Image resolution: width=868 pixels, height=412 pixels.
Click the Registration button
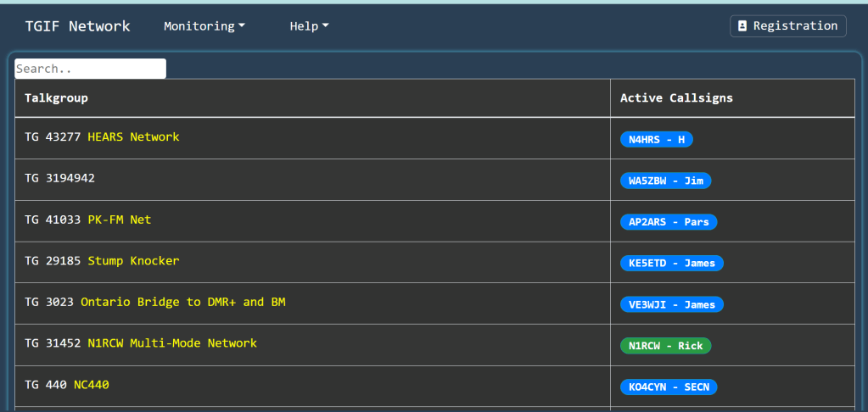click(788, 26)
